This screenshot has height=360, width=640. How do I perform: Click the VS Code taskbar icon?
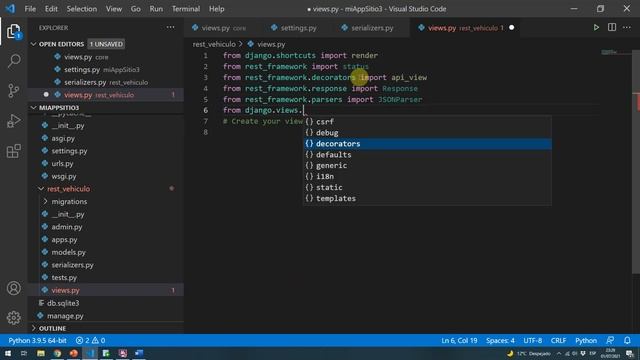coord(90,353)
